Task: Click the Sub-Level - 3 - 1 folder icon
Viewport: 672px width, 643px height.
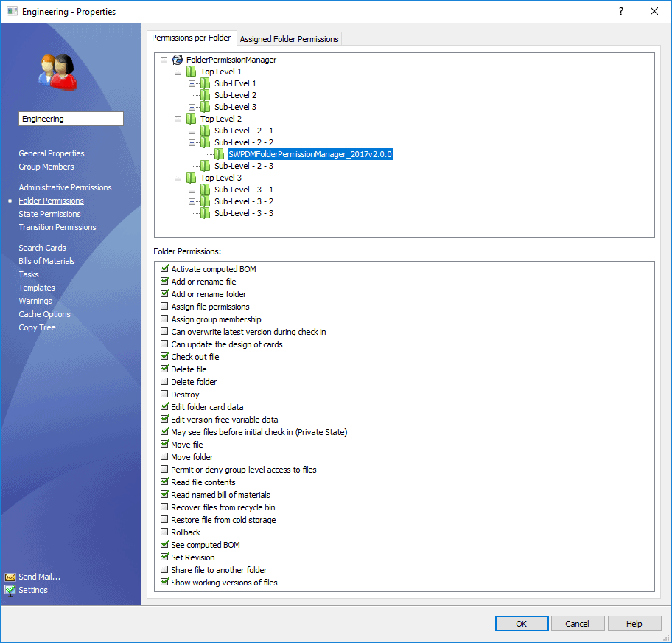Action: point(206,190)
